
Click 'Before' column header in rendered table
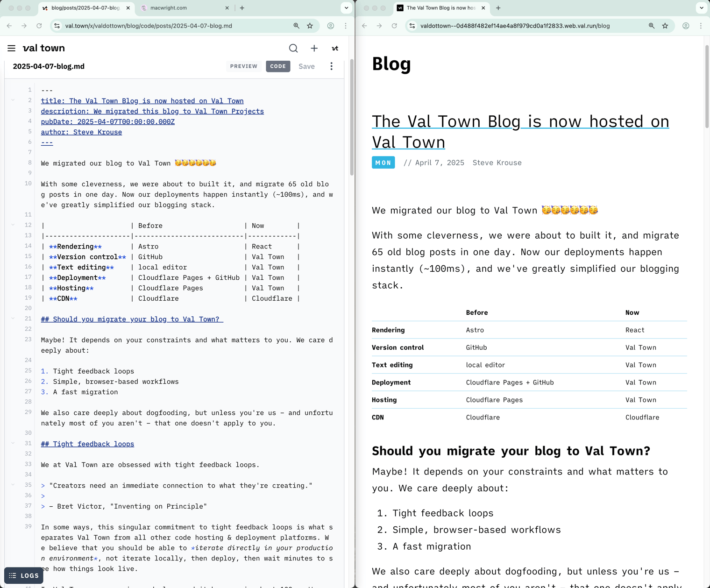point(477,312)
